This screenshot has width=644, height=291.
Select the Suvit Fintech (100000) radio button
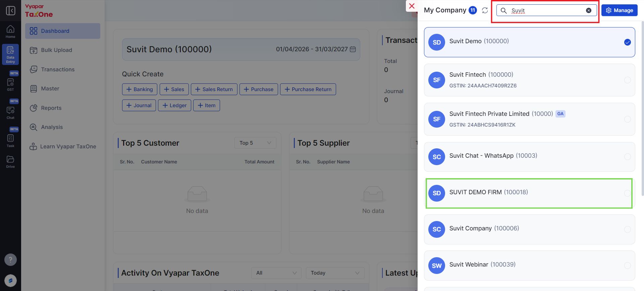pos(627,80)
